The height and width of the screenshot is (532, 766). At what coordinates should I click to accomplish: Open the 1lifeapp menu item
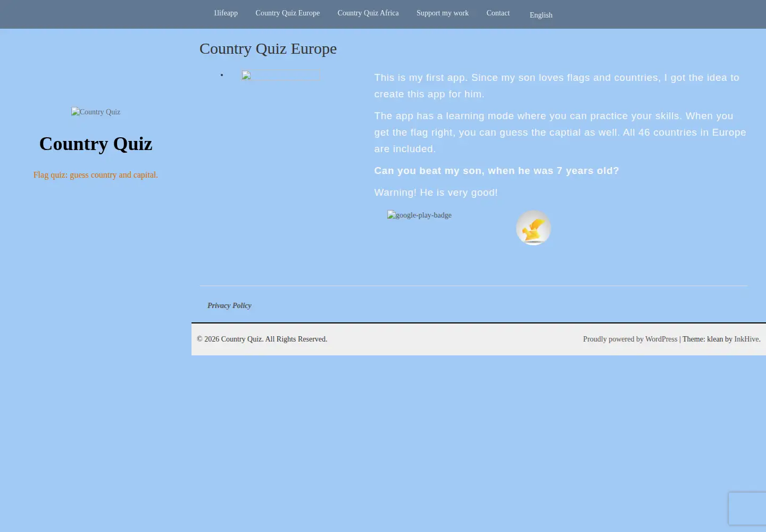tap(226, 13)
